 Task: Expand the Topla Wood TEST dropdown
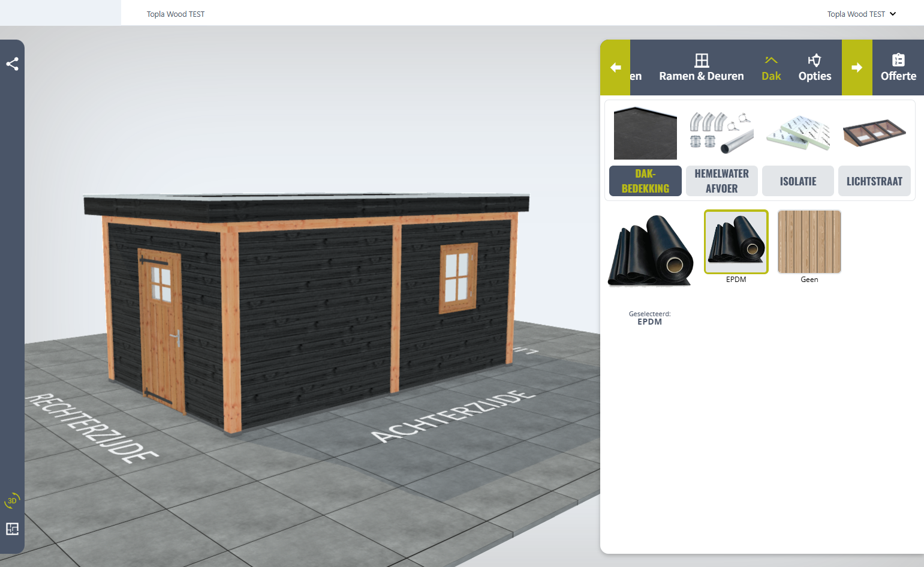click(862, 14)
